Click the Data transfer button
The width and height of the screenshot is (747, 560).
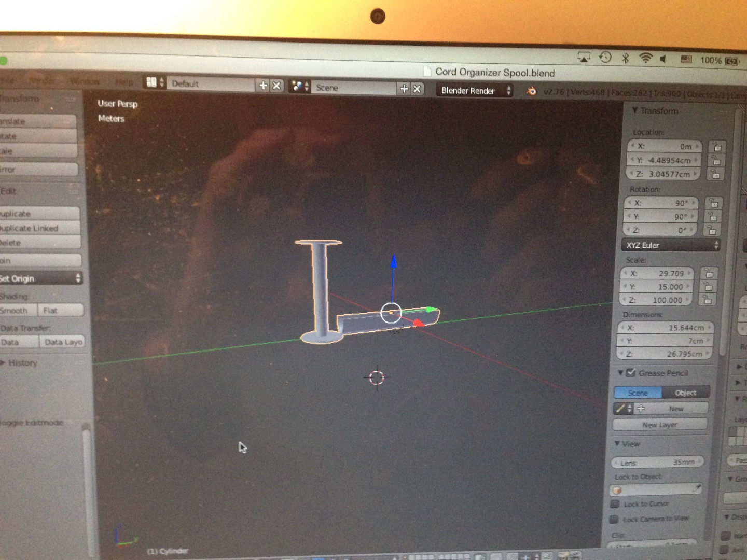pos(19,342)
